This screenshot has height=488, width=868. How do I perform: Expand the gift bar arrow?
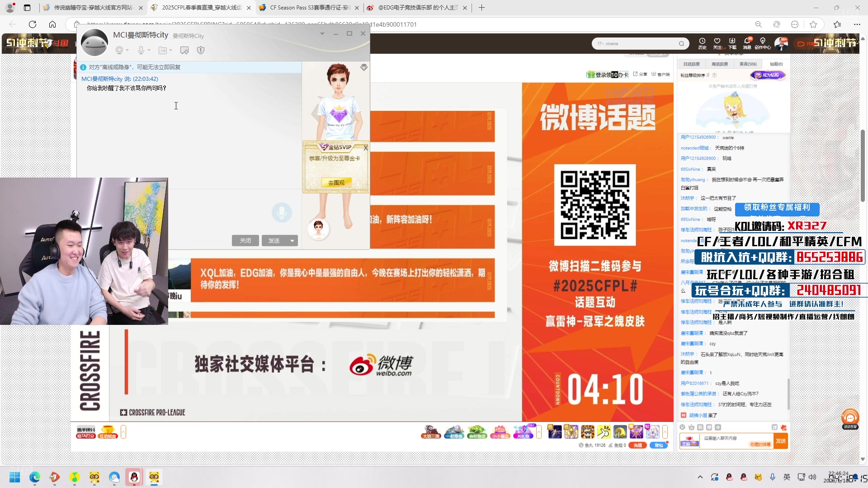coord(665,432)
